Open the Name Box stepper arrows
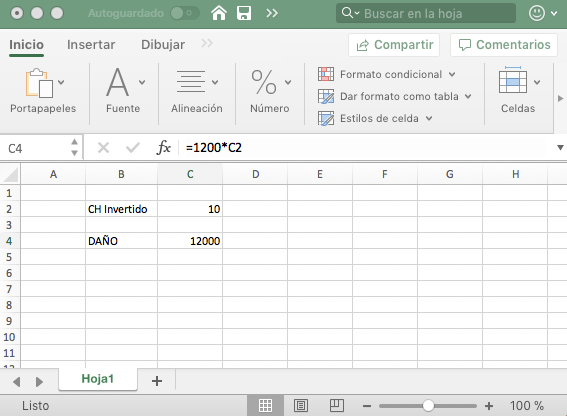 [x=74, y=148]
